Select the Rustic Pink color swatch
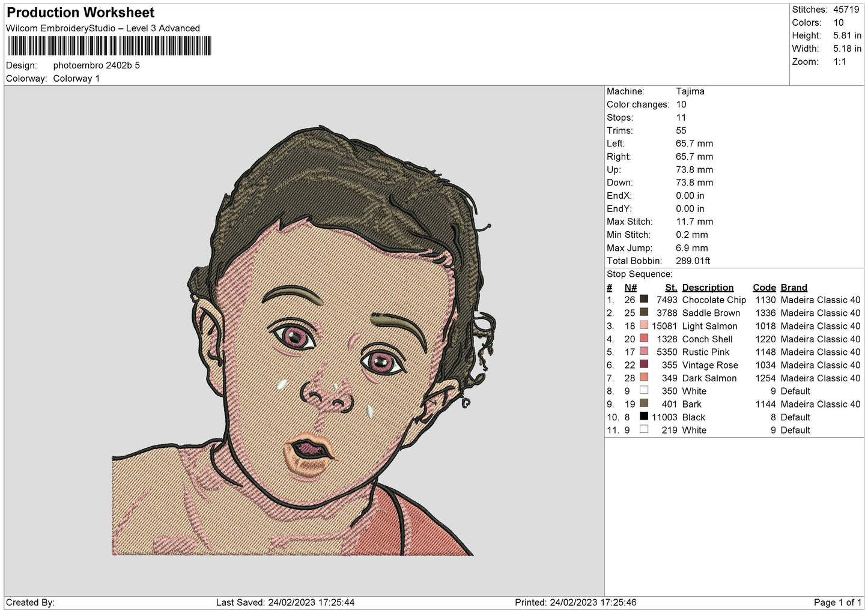Image resolution: width=868 pixels, height=613 pixels. [x=644, y=351]
